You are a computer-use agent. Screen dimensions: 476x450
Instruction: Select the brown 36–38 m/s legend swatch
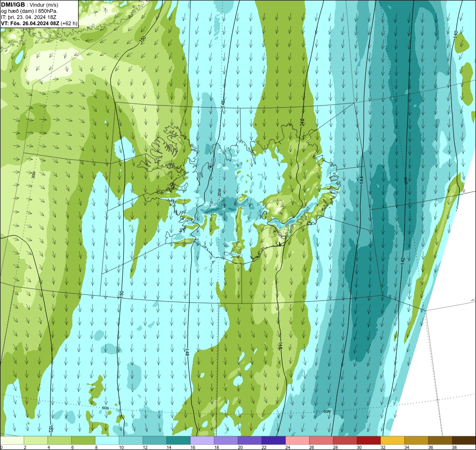(440, 440)
